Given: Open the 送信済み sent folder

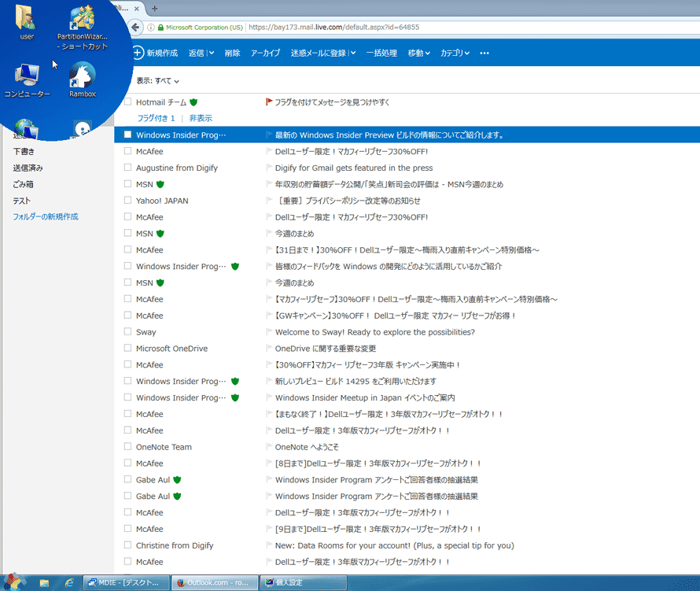Looking at the screenshot, I should 28,168.
